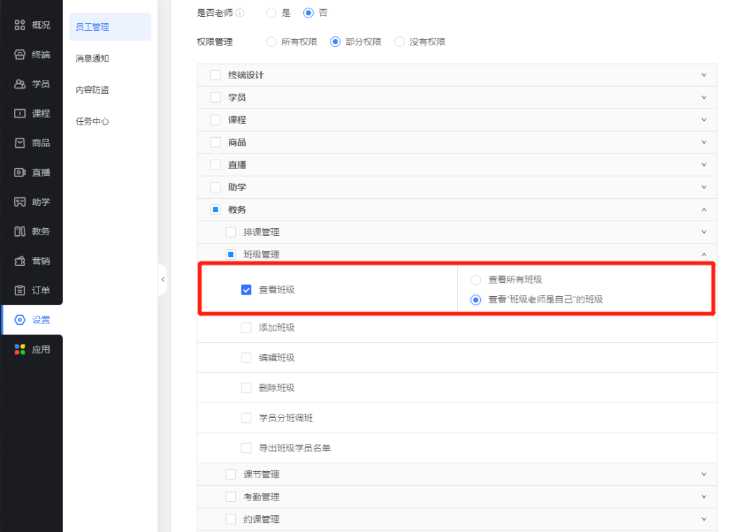Screen dimensions: 756x532
Task: Select the 终端 icon in left sidebar
Action: click(x=31, y=54)
